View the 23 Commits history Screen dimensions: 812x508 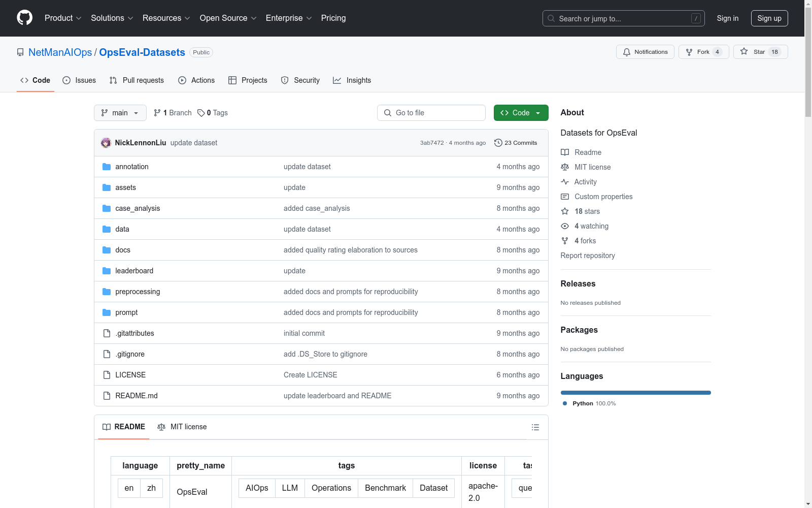coord(516,143)
